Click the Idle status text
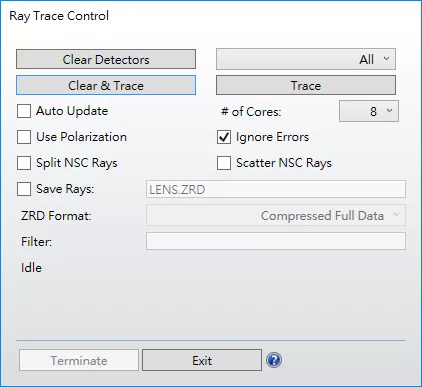Viewport: 422px width, 387px height. coord(31,268)
